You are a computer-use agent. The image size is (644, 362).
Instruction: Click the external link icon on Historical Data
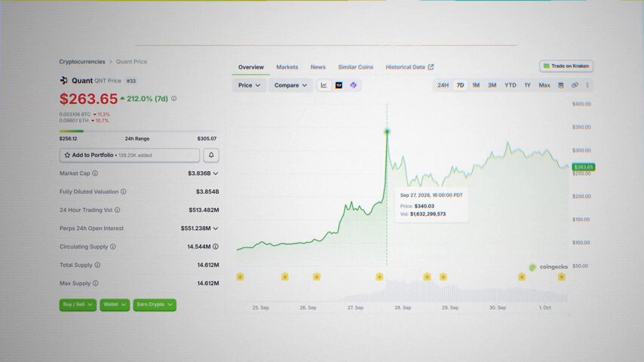tap(431, 67)
